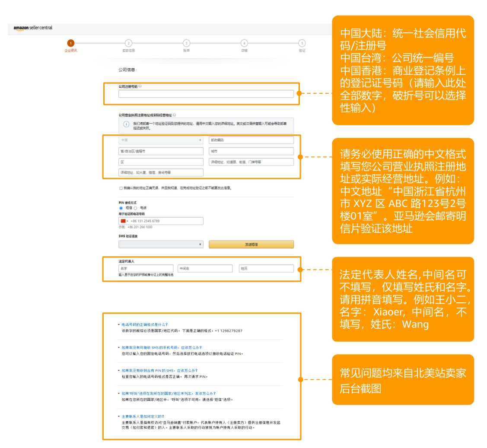Image resolution: width=487 pixels, height=448 pixels.
Task: Open the SMS 验证语言 dropdown
Action: pos(161,245)
